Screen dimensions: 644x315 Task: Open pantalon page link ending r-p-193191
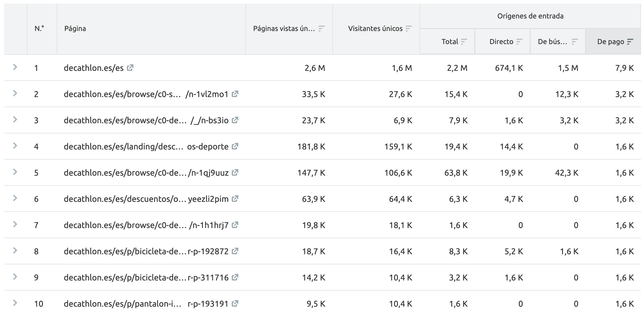pyautogui.click(x=146, y=304)
